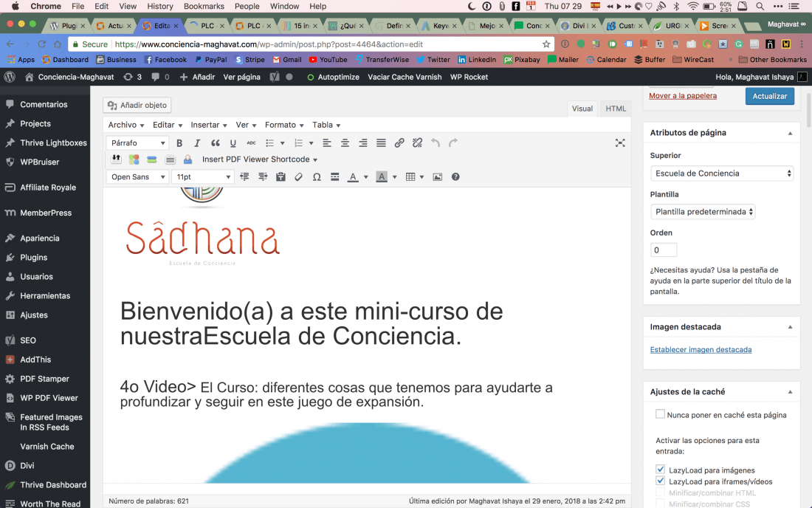Image resolution: width=812 pixels, height=508 pixels.
Task: Align text to the left
Action: point(327,143)
